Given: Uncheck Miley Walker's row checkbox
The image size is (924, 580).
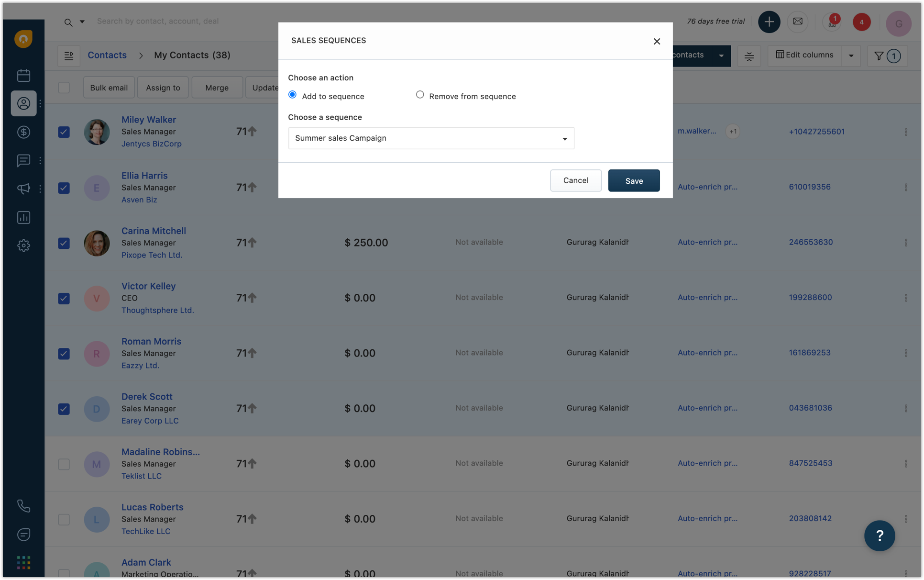Looking at the screenshot, I should coord(64,132).
